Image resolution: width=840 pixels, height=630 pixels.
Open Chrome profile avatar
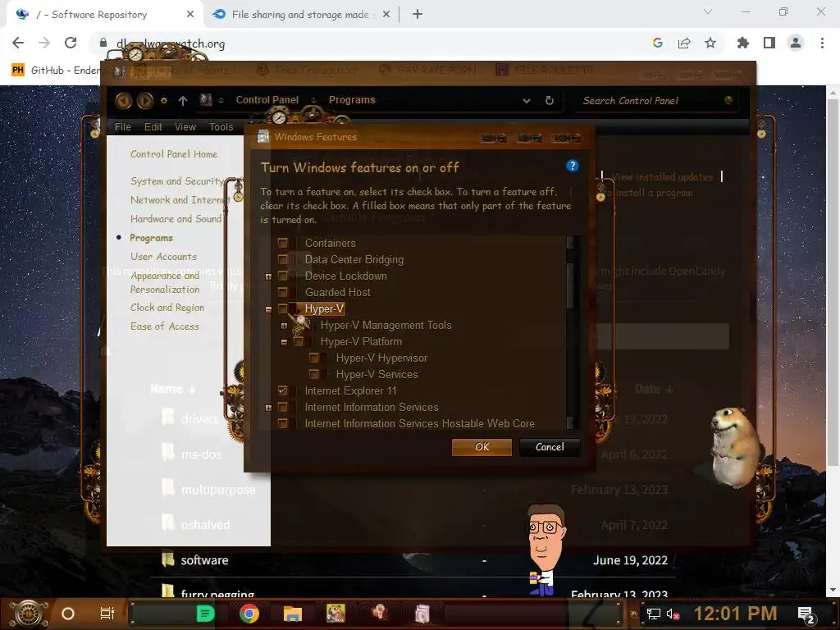coord(796,43)
